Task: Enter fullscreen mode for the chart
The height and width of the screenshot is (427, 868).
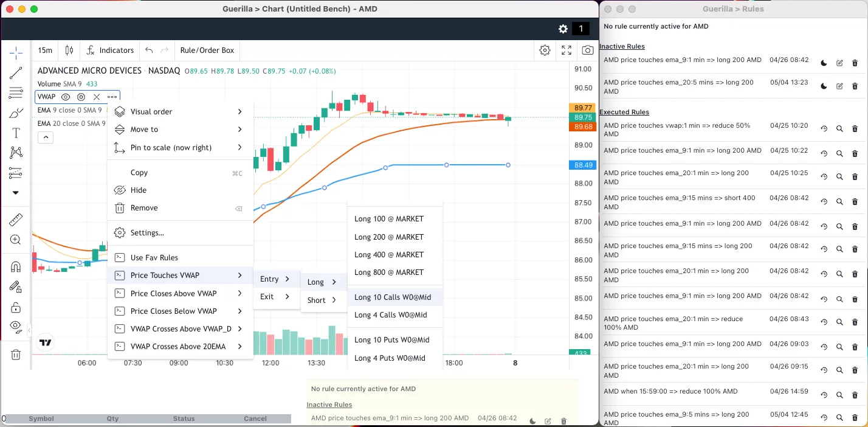Action: pos(566,50)
